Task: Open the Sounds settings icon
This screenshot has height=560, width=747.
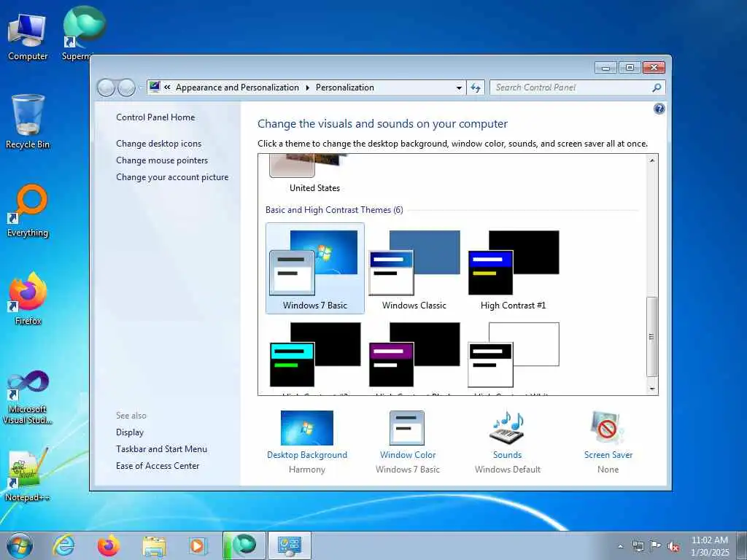Action: pos(508,427)
